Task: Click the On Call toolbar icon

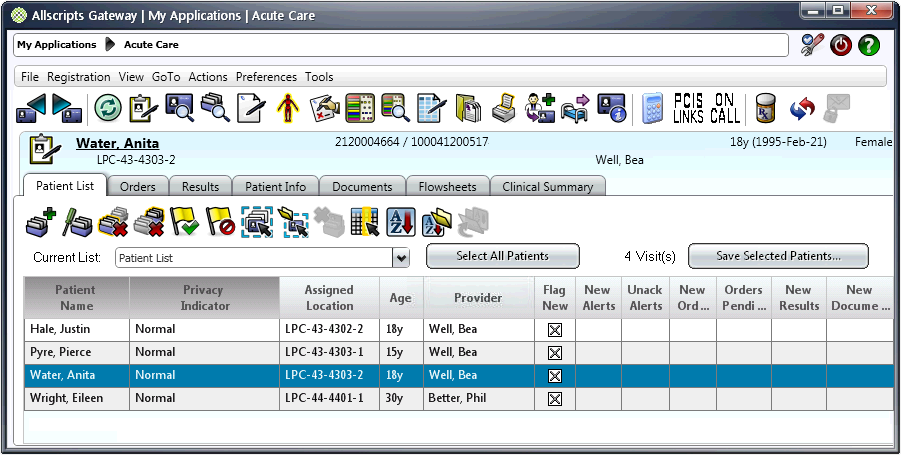Action: click(726, 107)
